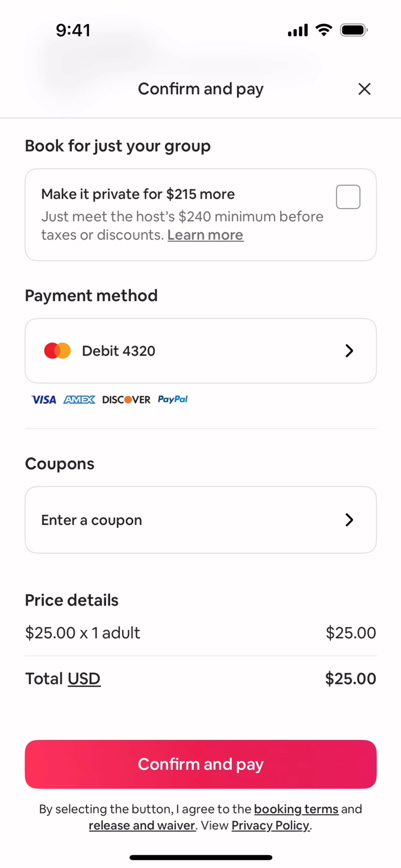401x868 pixels.
Task: Select the Debit 4320 payment row
Action: point(200,351)
